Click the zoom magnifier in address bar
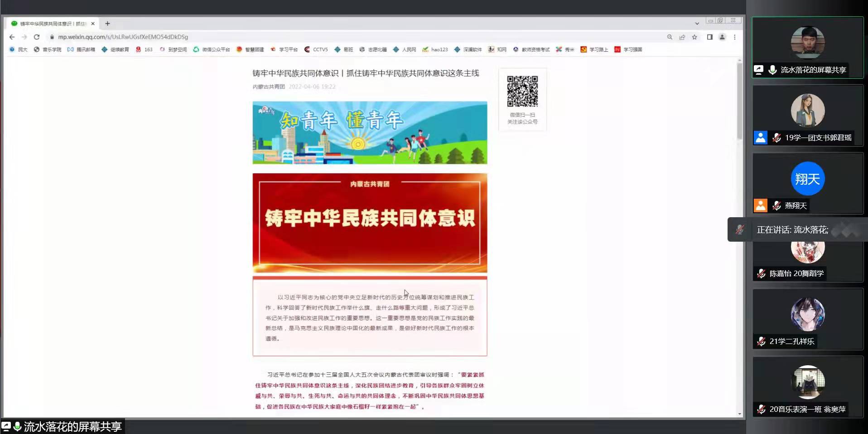868x434 pixels. pyautogui.click(x=670, y=37)
